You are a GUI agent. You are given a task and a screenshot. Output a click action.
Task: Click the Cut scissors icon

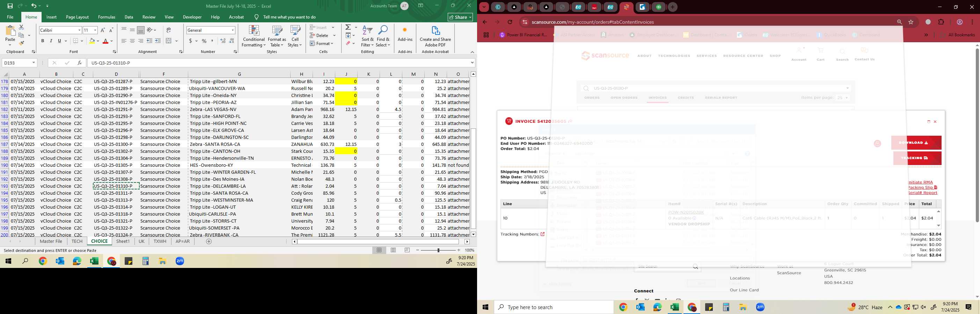coord(21,27)
